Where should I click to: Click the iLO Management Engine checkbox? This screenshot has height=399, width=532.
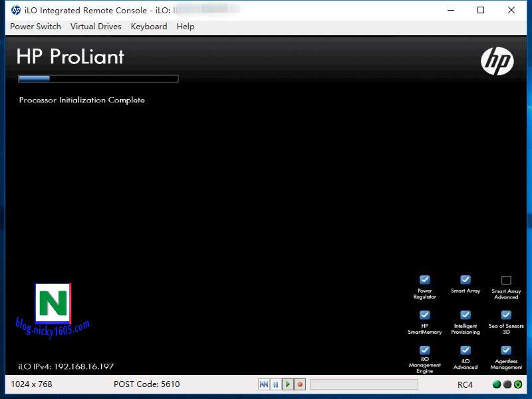pos(424,350)
